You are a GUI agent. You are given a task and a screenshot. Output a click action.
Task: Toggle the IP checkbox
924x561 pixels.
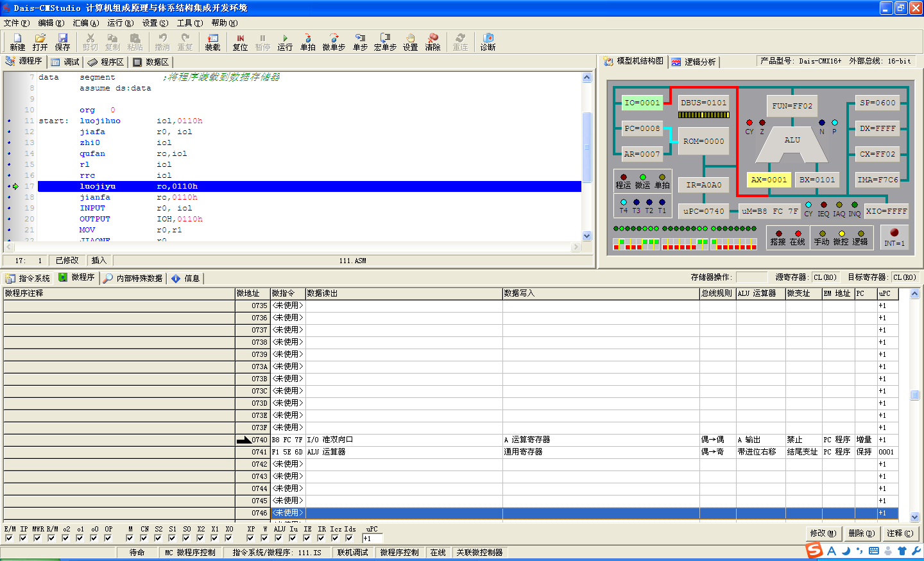click(23, 539)
